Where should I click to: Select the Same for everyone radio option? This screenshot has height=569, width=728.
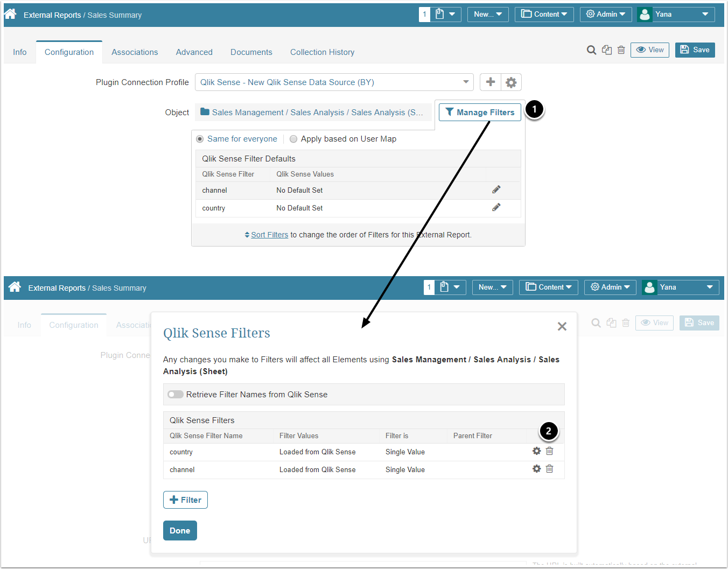(x=200, y=139)
